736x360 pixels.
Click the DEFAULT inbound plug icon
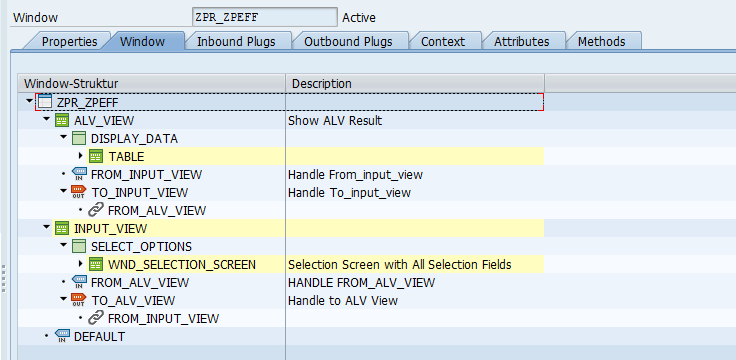click(x=62, y=336)
